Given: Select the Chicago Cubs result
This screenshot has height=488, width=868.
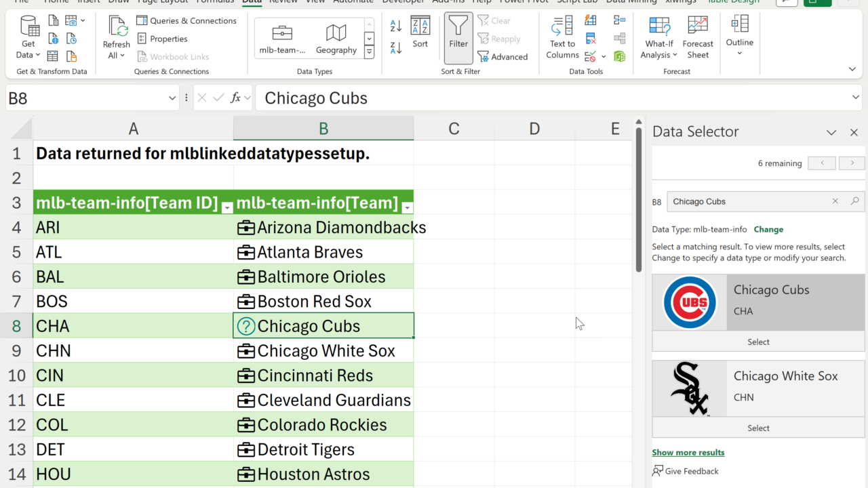Looking at the screenshot, I should [x=758, y=342].
